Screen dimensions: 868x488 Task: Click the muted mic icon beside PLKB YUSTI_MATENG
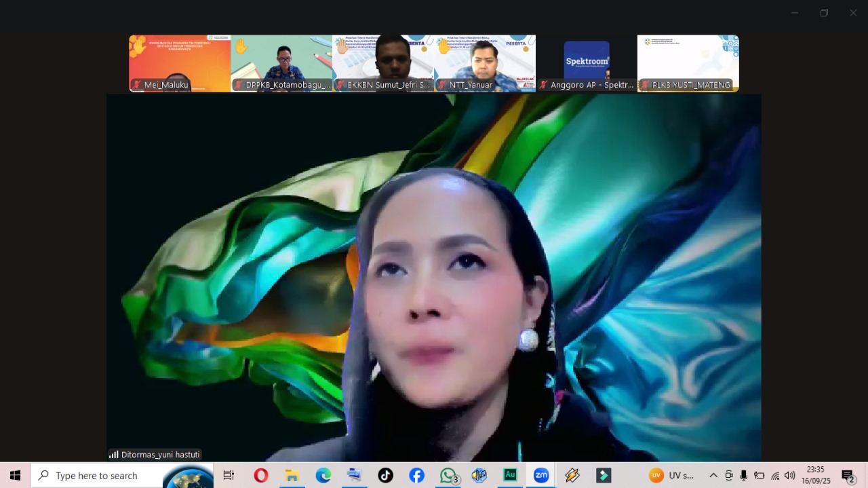(646, 85)
